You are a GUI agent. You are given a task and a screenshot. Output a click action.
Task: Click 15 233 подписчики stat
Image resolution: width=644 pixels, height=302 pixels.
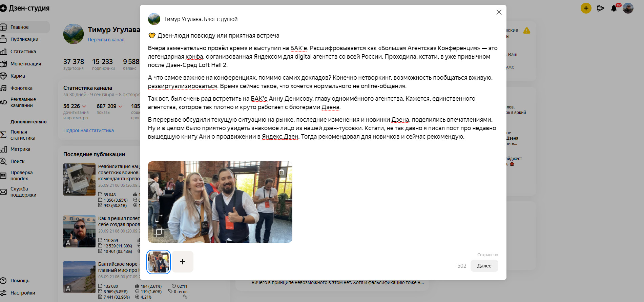[x=103, y=64]
